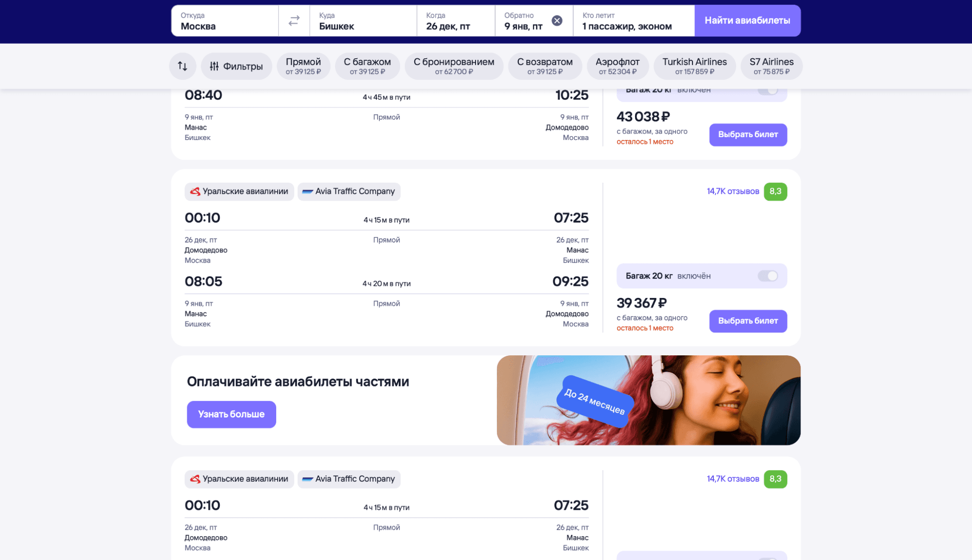Open the Когда departure date picker
Image resolution: width=972 pixels, height=560 pixels.
[455, 21]
